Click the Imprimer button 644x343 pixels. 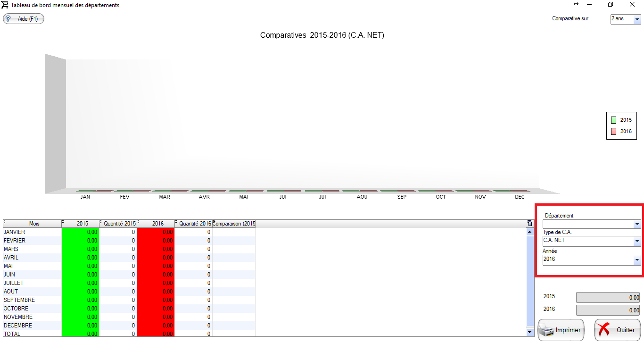pos(561,330)
